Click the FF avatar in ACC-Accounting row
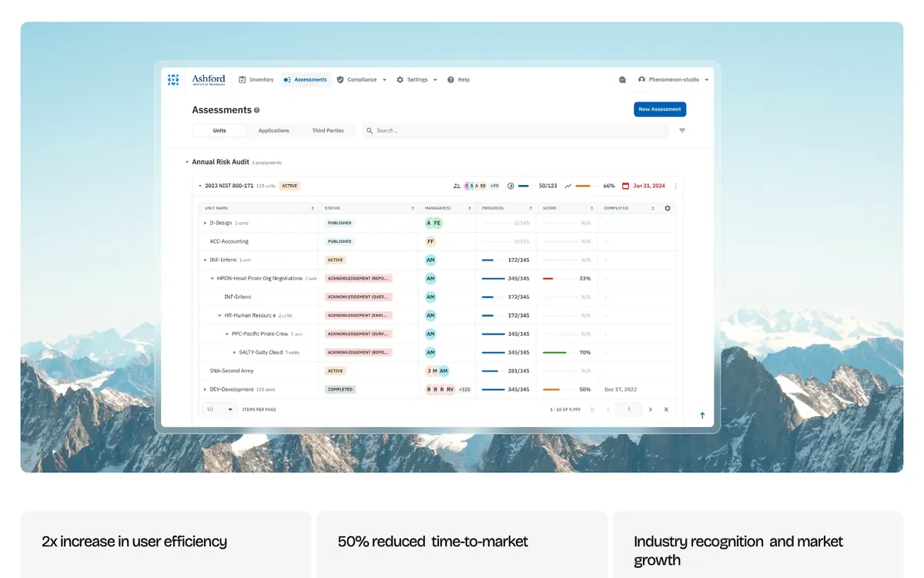 coord(430,241)
